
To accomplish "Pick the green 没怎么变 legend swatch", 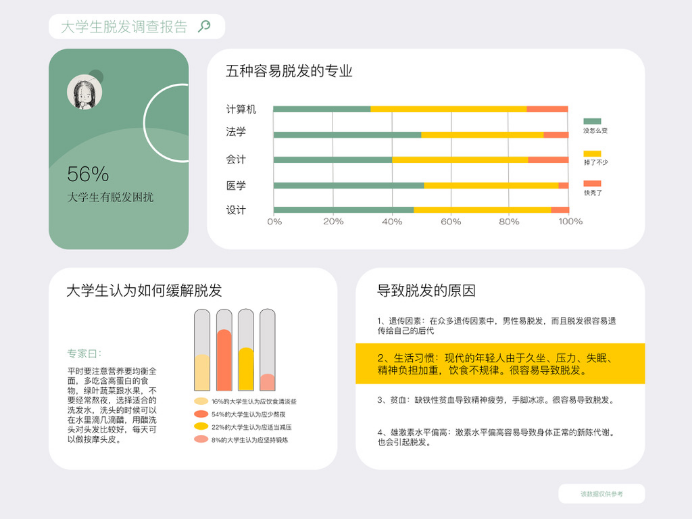I will [x=592, y=121].
